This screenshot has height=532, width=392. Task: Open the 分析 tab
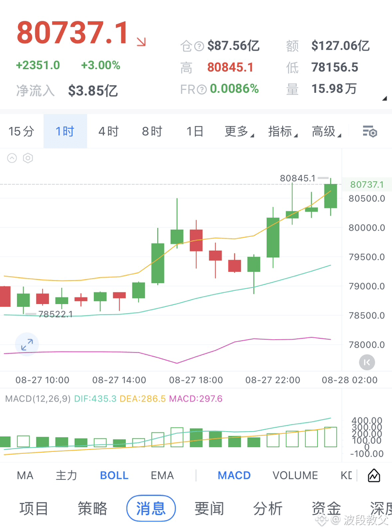[x=268, y=509]
